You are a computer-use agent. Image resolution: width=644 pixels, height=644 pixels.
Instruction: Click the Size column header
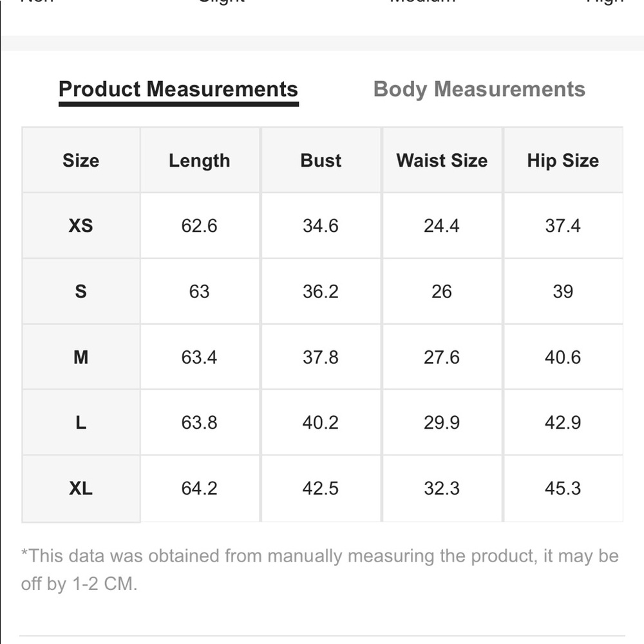pyautogui.click(x=81, y=160)
